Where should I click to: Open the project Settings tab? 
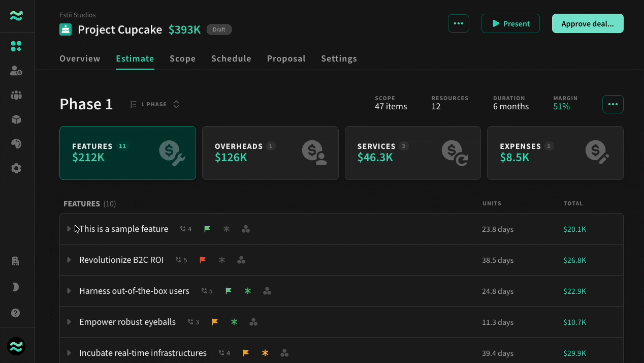339,58
